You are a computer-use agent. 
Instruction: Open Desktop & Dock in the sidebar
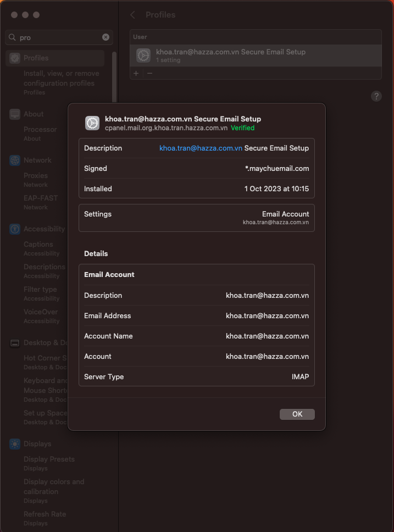(46, 343)
